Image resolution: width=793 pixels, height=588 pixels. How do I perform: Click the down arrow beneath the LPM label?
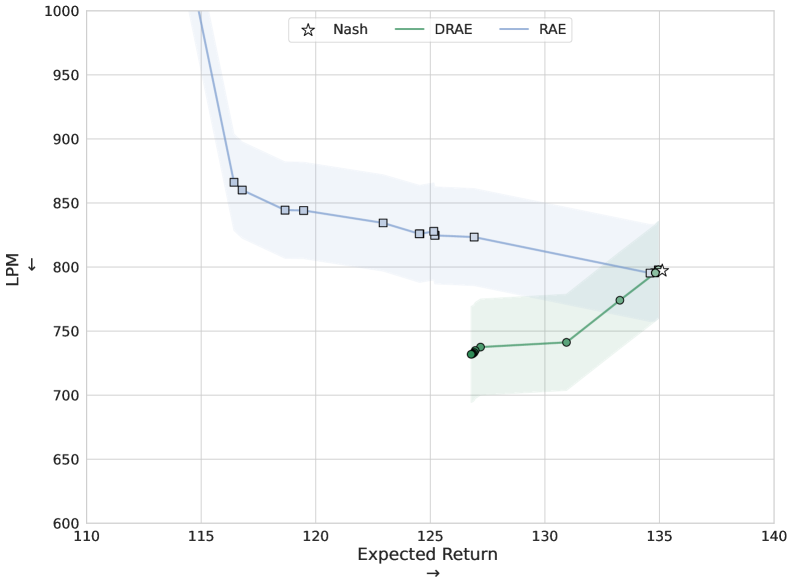point(31,265)
